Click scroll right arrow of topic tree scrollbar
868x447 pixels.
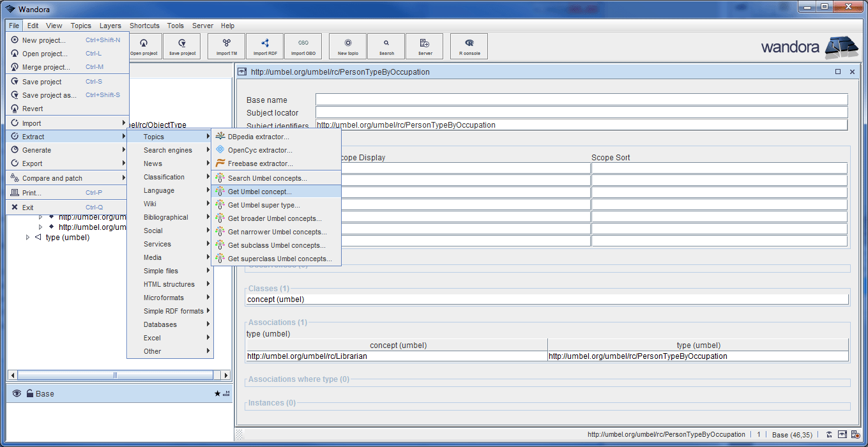click(x=225, y=375)
